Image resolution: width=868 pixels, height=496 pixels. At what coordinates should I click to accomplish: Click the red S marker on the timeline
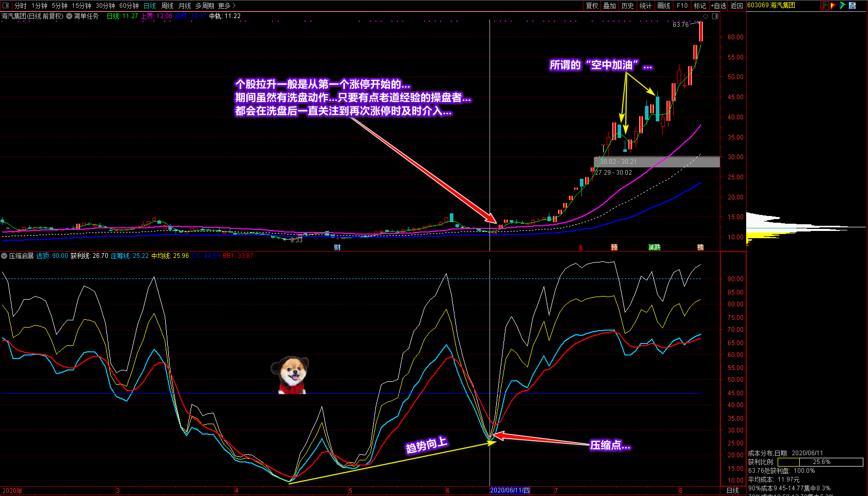point(581,247)
